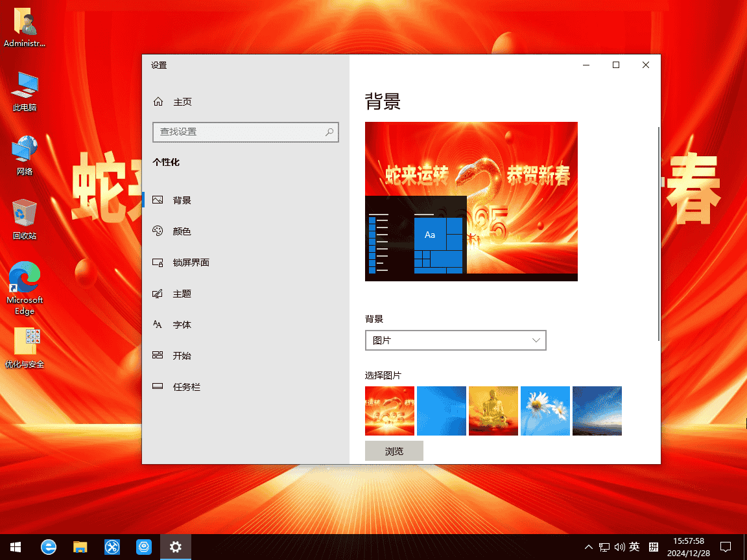Select 任务栏 label in menu

pos(186,387)
